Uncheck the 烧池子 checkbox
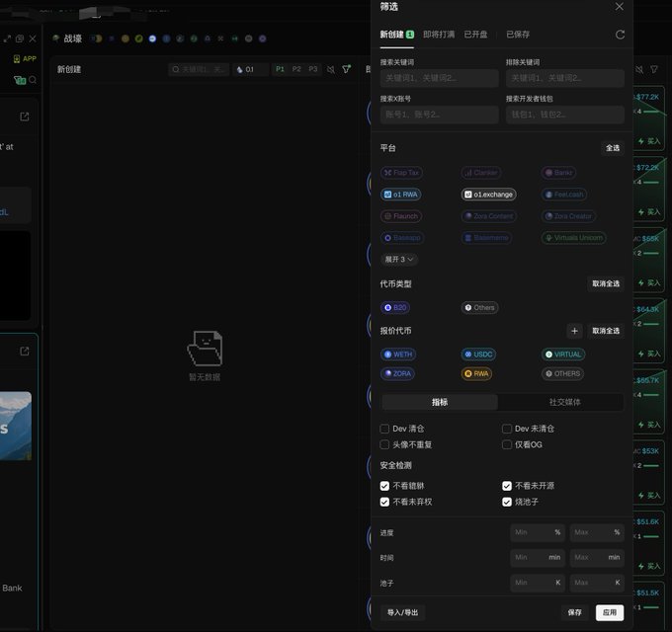This screenshot has width=672, height=632. point(507,502)
